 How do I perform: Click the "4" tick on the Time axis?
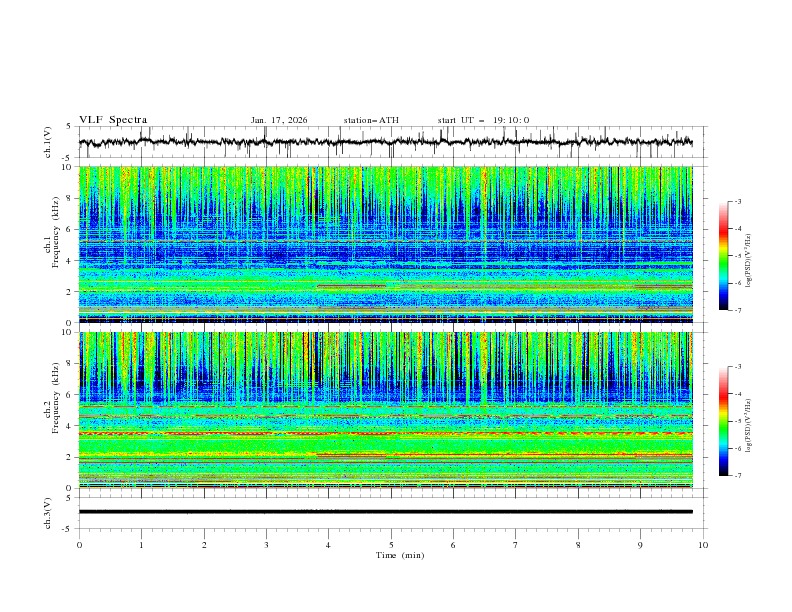point(328,545)
